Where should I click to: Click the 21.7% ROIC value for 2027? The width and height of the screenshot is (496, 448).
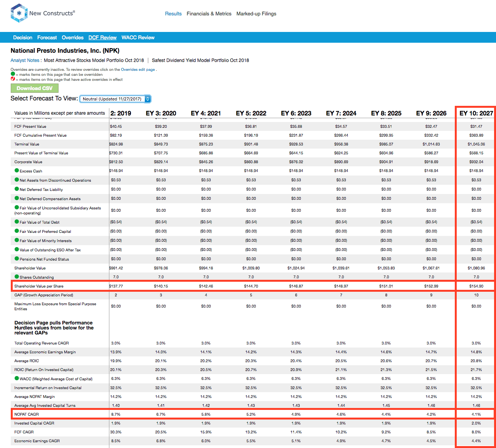476,369
